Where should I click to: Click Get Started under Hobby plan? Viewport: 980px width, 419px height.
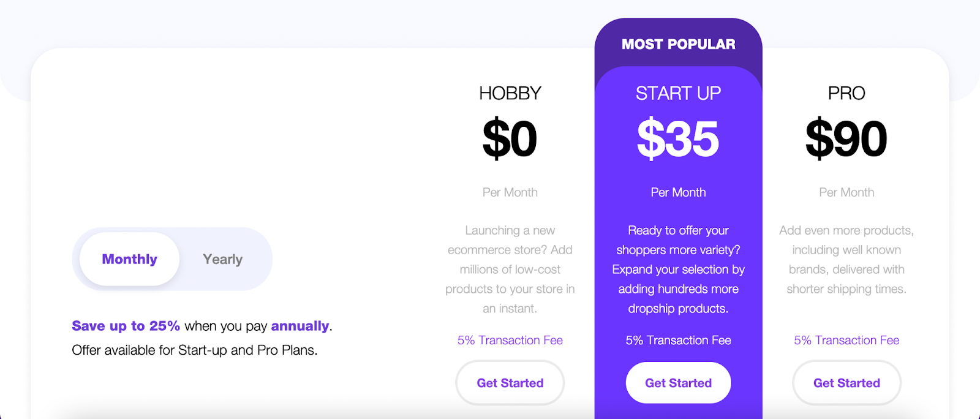[x=510, y=383]
